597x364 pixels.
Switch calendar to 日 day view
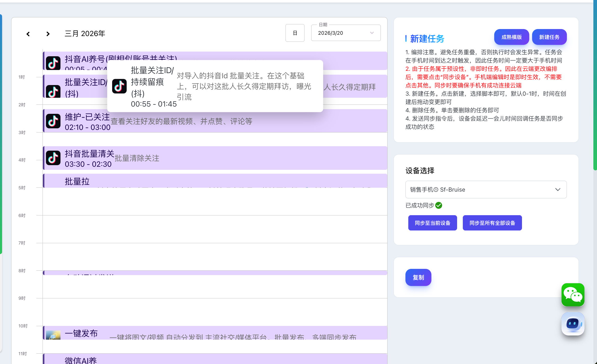pyautogui.click(x=295, y=33)
